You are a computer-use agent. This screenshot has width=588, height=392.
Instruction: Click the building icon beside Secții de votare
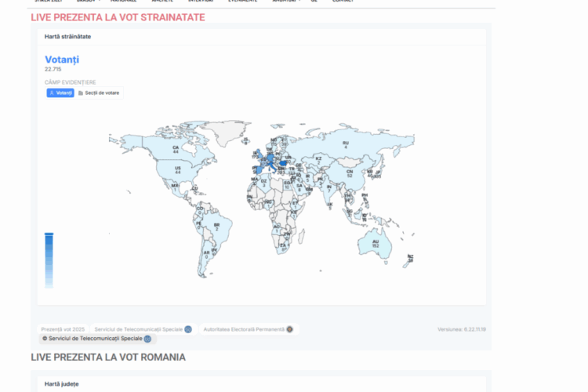pyautogui.click(x=81, y=93)
